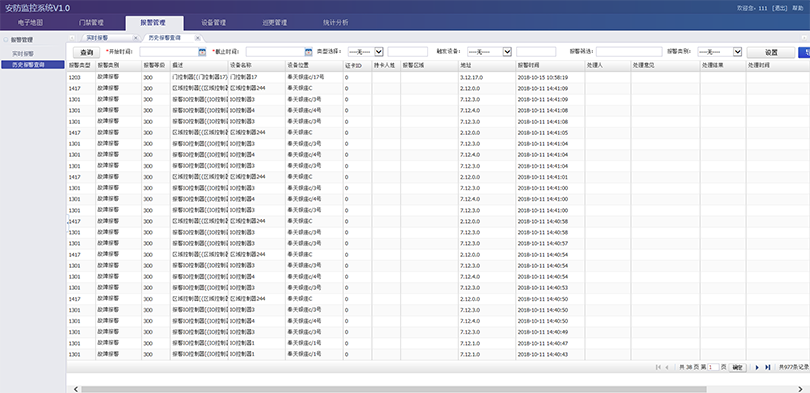The height and width of the screenshot is (393, 810).
Task: Click the horizontal scrollbar track
Action: [x=394, y=389]
